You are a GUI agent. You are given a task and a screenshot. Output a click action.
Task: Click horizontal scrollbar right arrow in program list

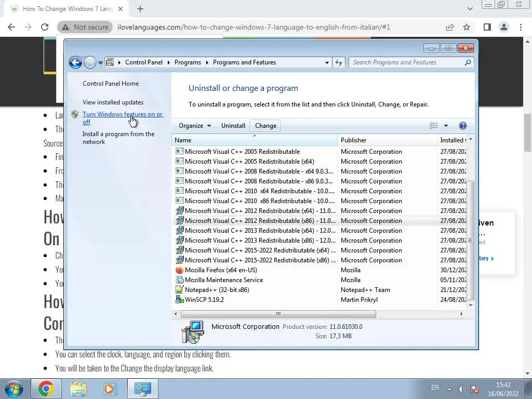tap(461, 314)
